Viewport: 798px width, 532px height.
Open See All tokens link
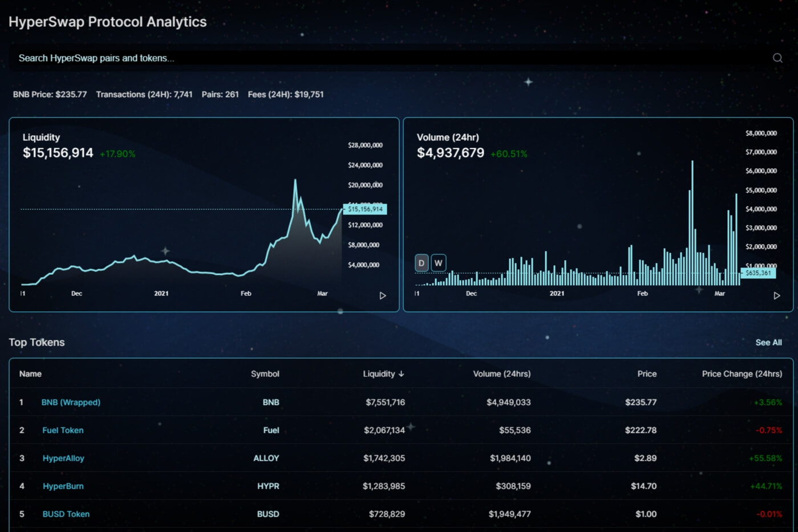pyautogui.click(x=768, y=343)
